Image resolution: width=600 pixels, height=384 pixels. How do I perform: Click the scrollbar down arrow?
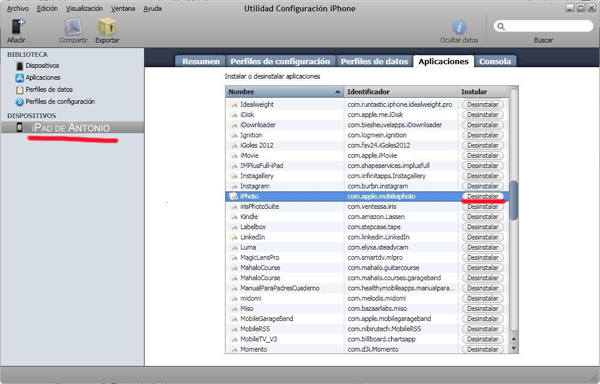[x=514, y=348]
